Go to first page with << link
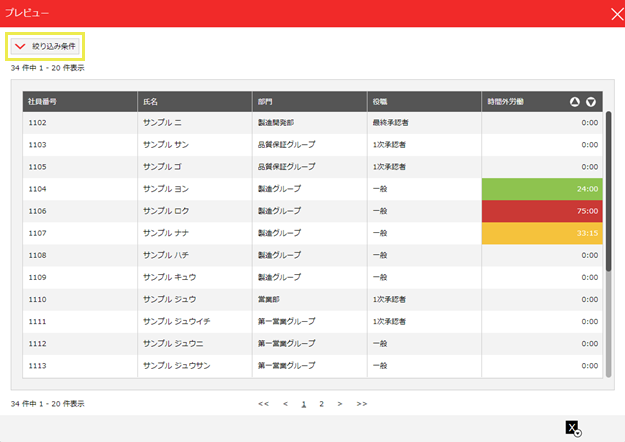Screen dimensions: 625x442 tap(263, 404)
